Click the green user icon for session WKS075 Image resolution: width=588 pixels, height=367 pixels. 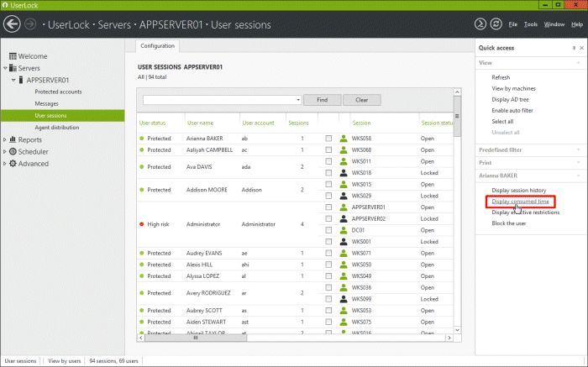(x=344, y=322)
